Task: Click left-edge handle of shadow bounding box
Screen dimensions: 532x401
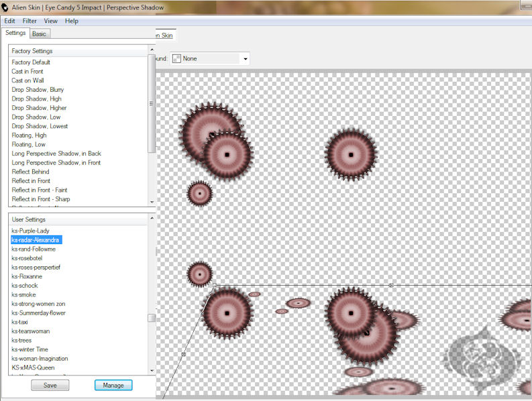Action: click(x=183, y=354)
